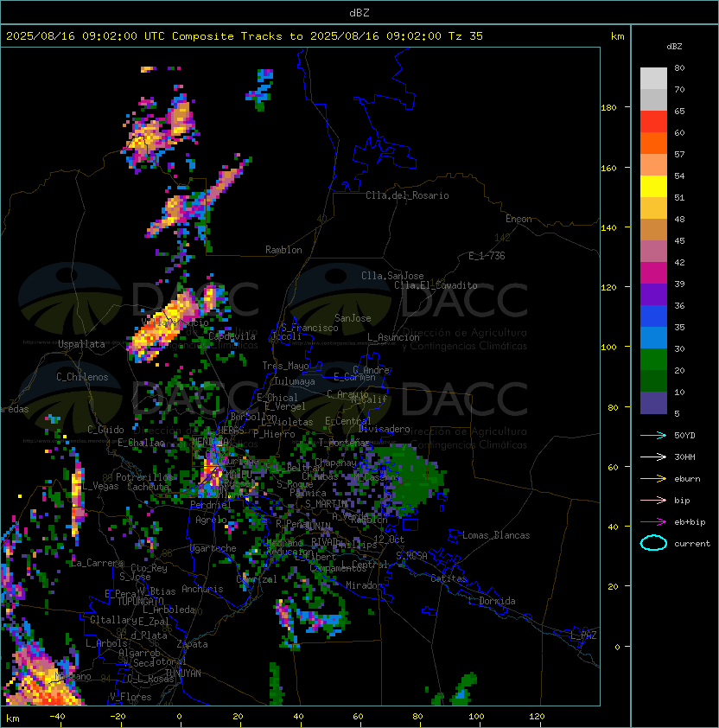Click the '-40' tick on horizontal km axis
Viewport: 719px width, 728px height.
click(57, 717)
